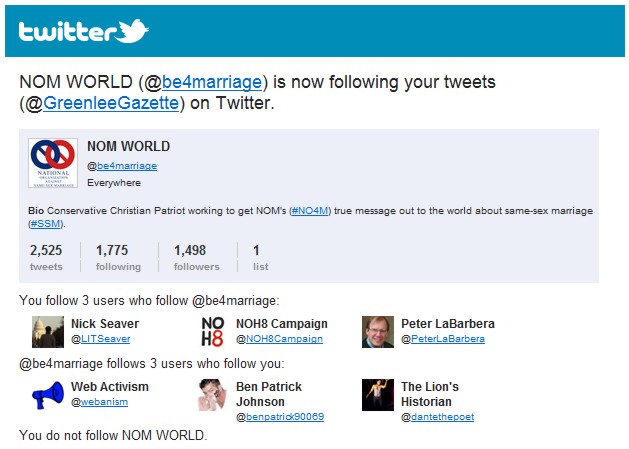Screen dimensions: 629x449
Task: Visit the @PeterLaBarbera profile link
Action: pos(448,339)
